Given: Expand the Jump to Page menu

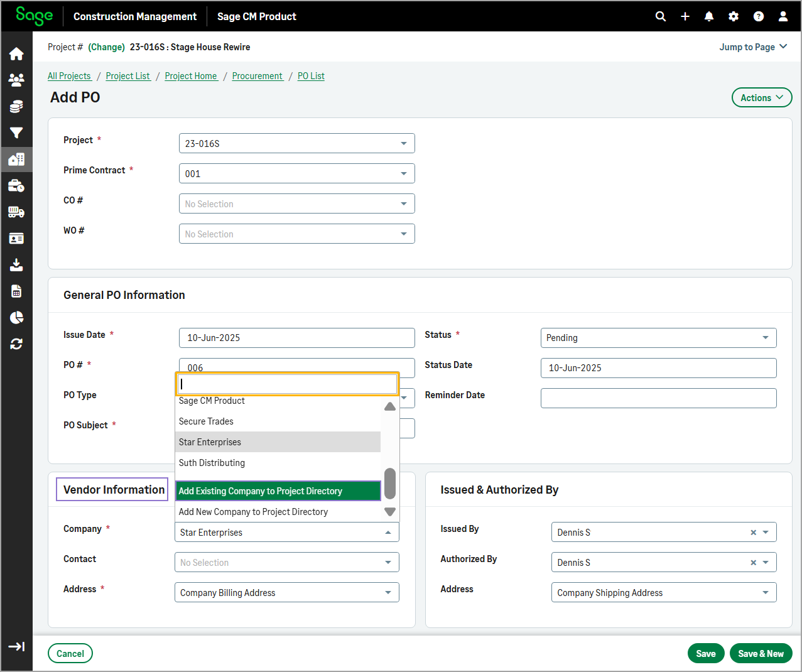Looking at the screenshot, I should (x=753, y=47).
